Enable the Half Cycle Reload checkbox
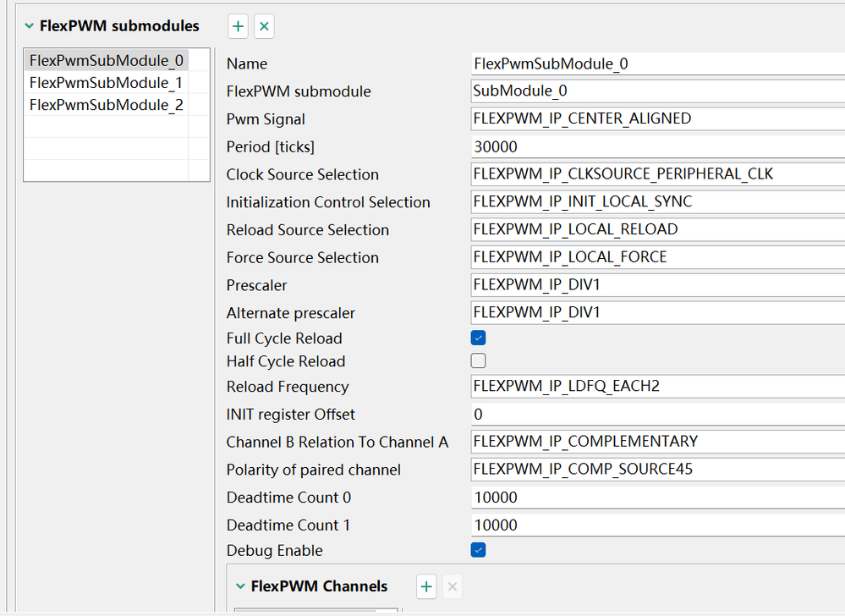Screen dimensions: 845x616 (479, 361)
